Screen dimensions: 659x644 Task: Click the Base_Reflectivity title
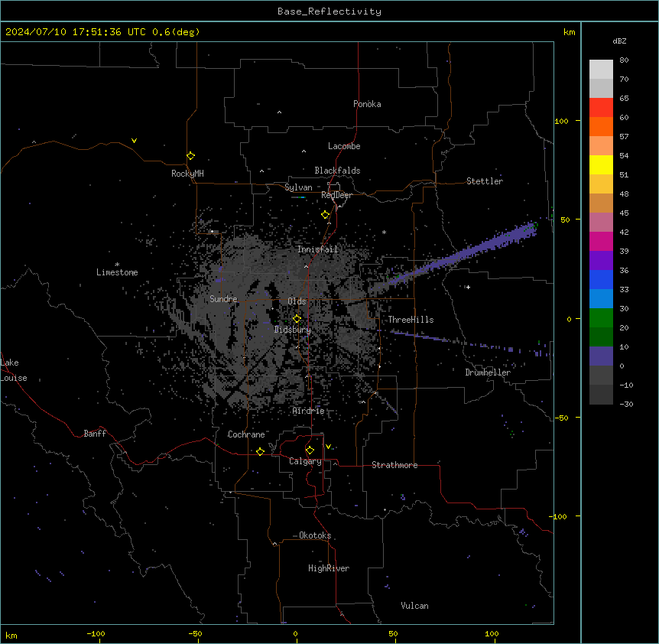[x=329, y=11]
